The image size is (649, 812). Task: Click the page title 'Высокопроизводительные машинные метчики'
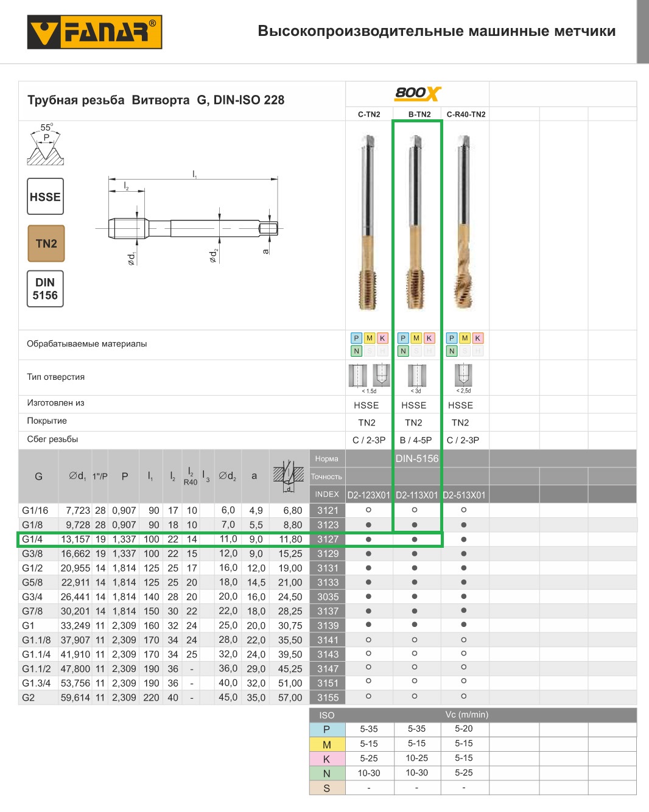(437, 31)
